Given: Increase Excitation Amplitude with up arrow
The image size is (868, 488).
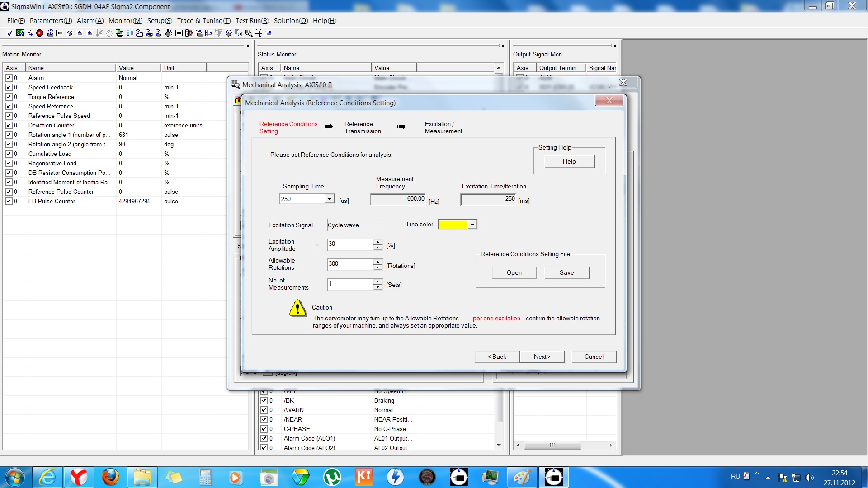Looking at the screenshot, I should [x=377, y=242].
